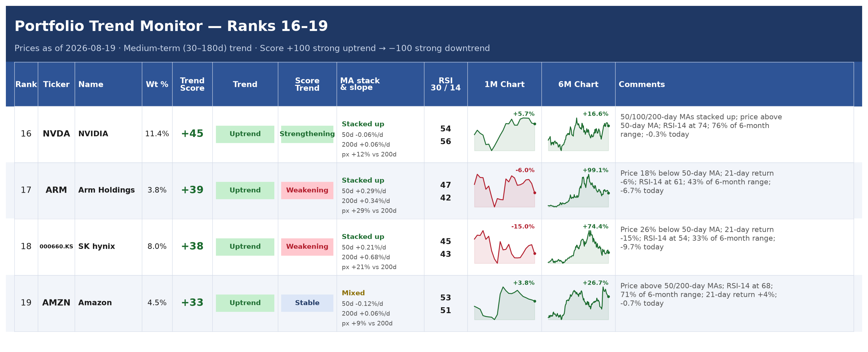
Task: Click the +39 trend score
Action: click(192, 190)
